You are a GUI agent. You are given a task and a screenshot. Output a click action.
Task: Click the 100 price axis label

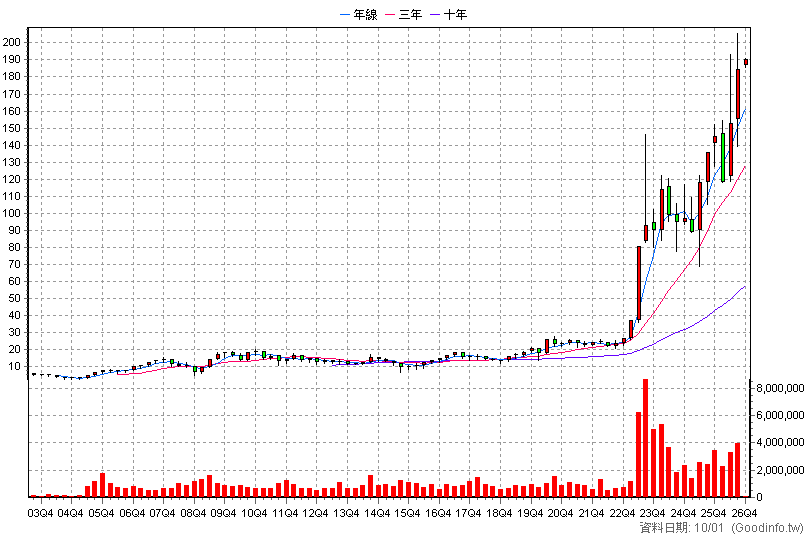[11, 213]
